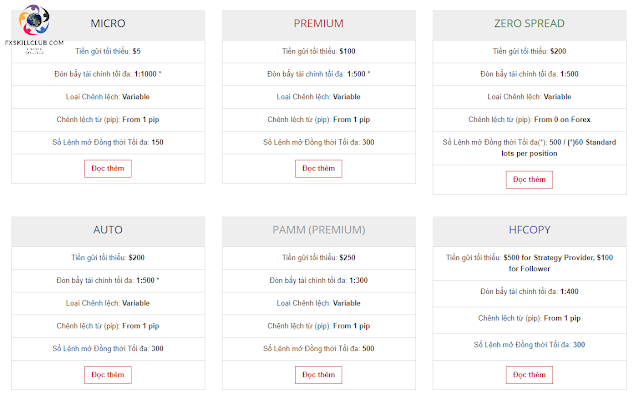Select the PAMM (PREMIUM) account header
This screenshot has width=639, height=400.
point(319,231)
